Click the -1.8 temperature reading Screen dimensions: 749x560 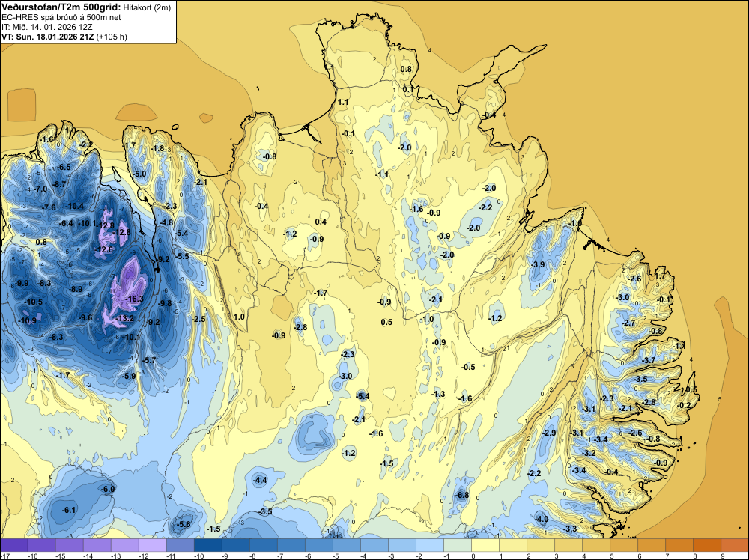pyautogui.click(x=157, y=148)
